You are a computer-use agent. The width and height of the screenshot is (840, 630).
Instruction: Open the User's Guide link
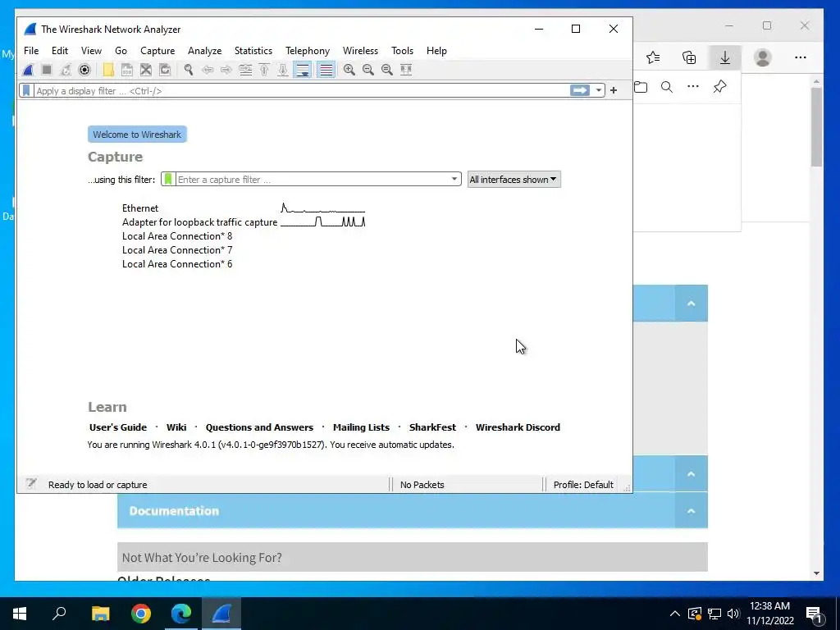pos(118,427)
